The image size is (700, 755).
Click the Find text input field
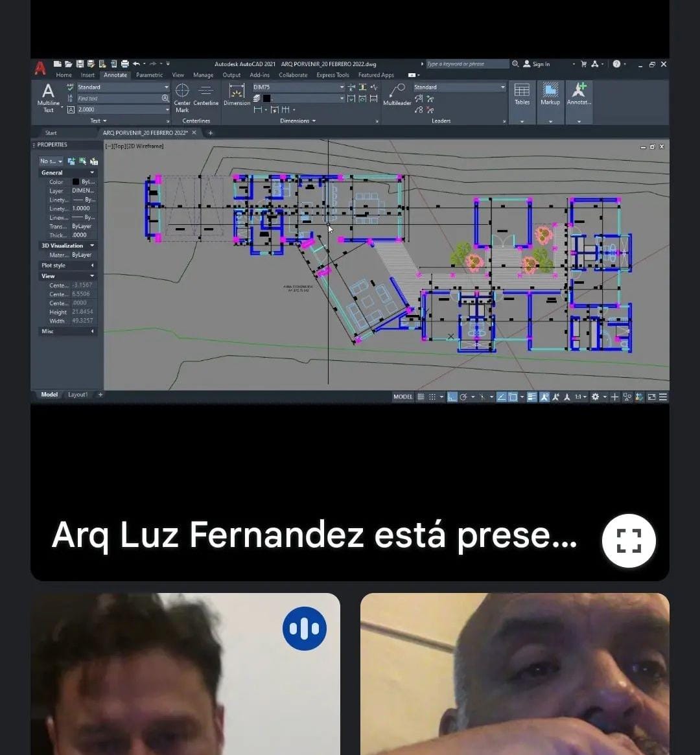click(x=118, y=99)
